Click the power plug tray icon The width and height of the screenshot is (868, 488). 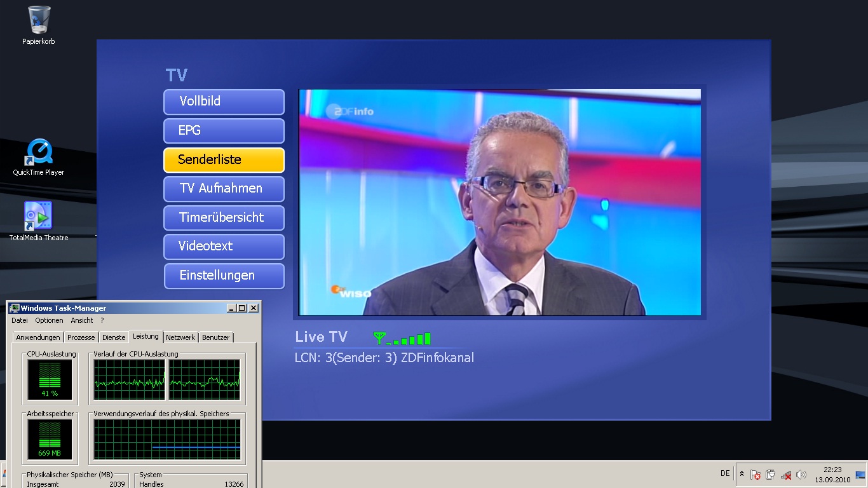[x=771, y=474]
